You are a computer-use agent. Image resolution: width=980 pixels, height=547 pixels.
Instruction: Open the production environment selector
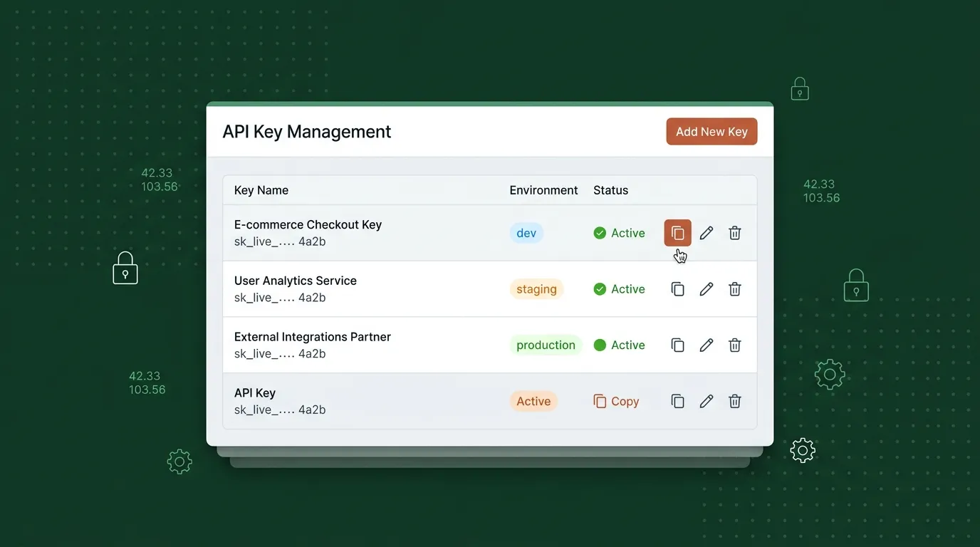pyautogui.click(x=546, y=345)
